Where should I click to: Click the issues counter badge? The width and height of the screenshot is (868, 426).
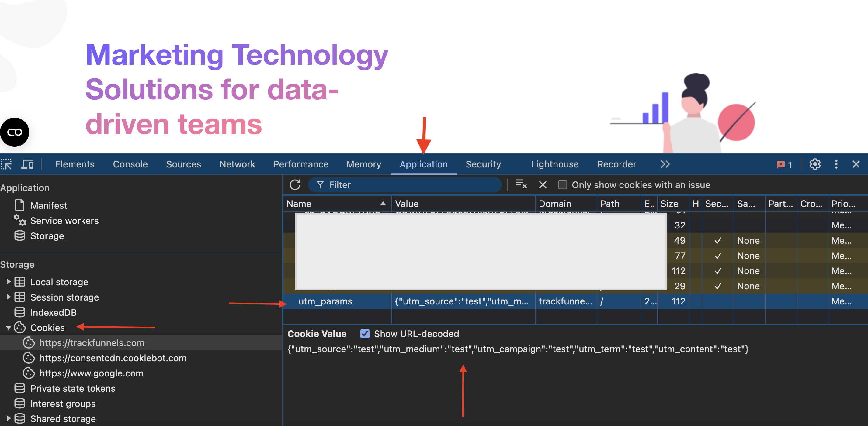coord(784,164)
